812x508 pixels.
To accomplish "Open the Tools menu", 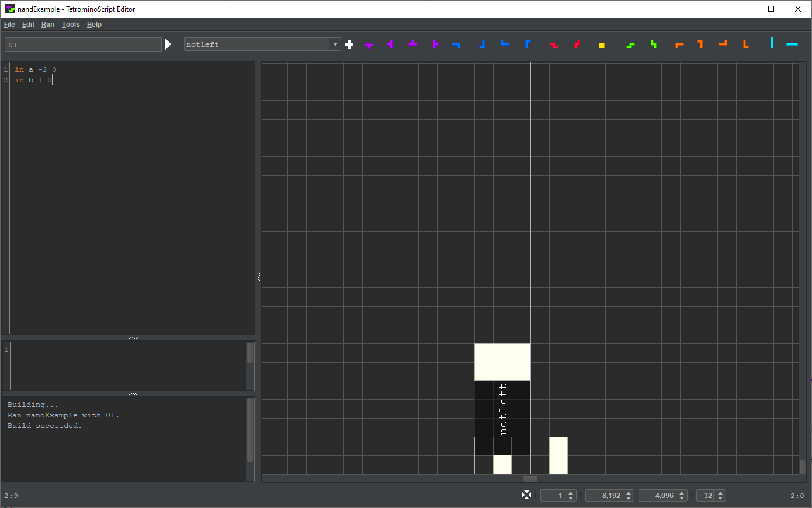I will click(x=71, y=25).
